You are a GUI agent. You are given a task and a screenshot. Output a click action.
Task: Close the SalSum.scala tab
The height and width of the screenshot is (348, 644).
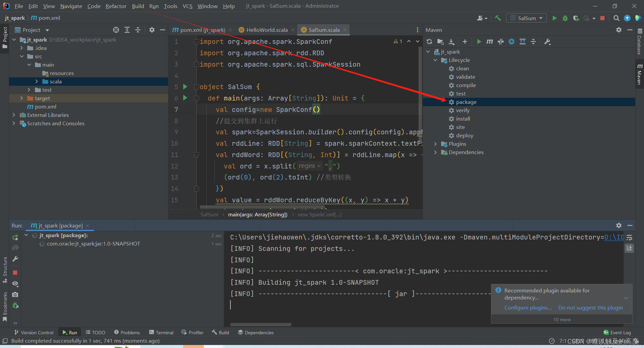pos(344,30)
